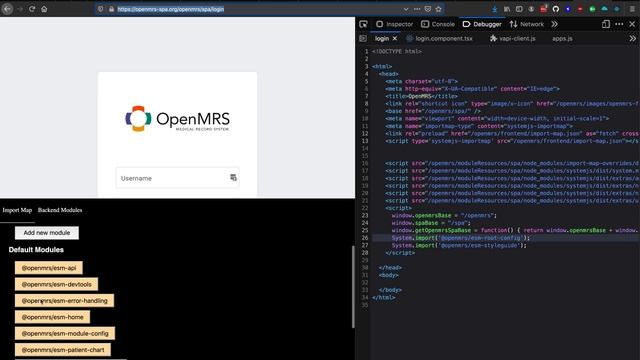Select the @openmrs/esm-patient-chart module
Viewport: 640px width, 360px height.
[x=63, y=350]
